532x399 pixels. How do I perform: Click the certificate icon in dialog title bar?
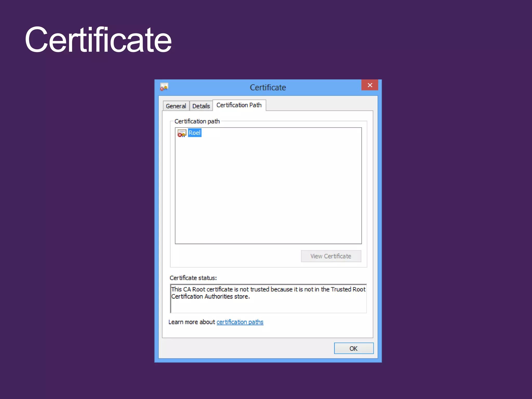point(164,87)
